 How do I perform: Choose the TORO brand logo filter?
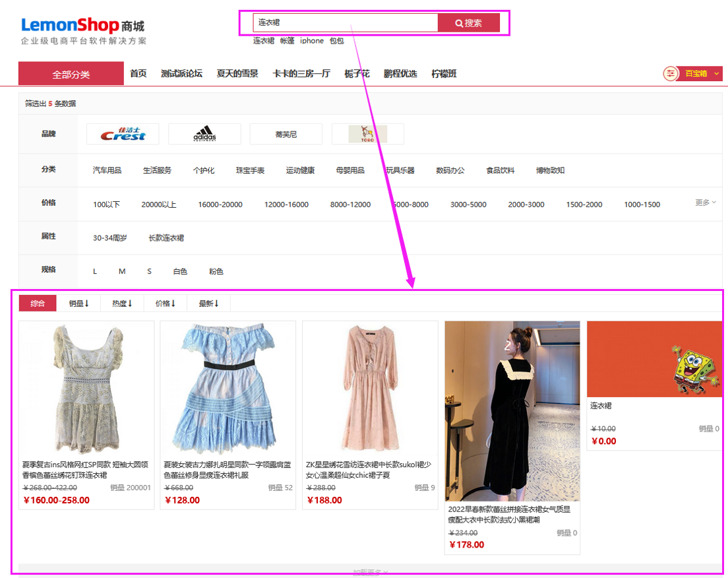(x=367, y=135)
